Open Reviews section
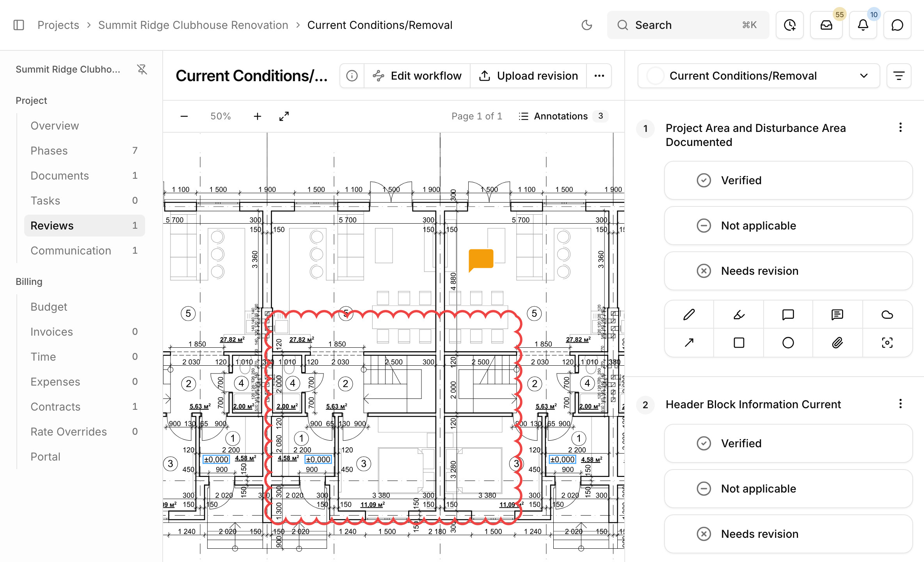Image resolution: width=924 pixels, height=562 pixels. [x=84, y=226]
